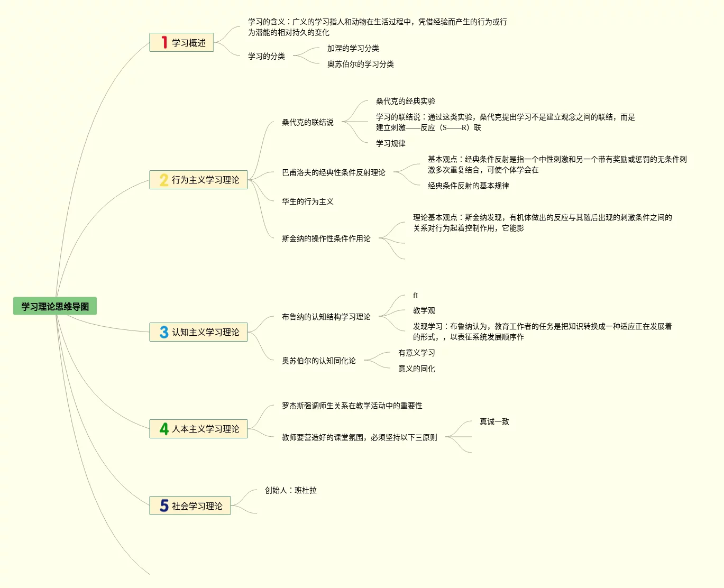Select the 学习概述 topic node
724x588 pixels.
(181, 42)
